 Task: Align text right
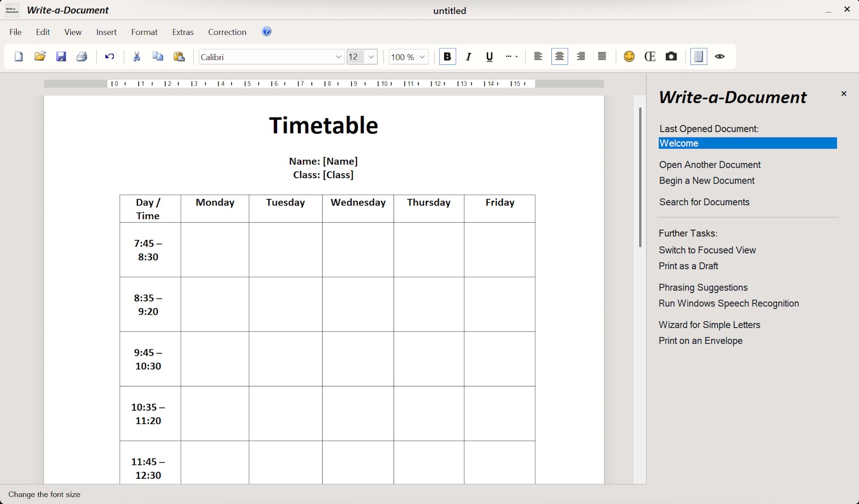pos(581,56)
